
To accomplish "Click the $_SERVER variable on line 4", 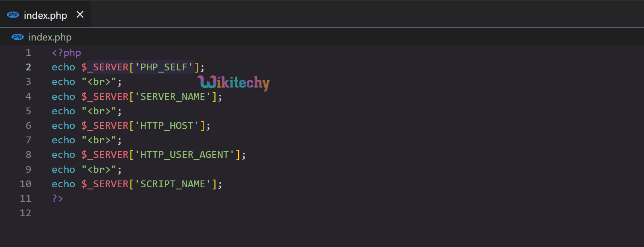I will 105,97.
